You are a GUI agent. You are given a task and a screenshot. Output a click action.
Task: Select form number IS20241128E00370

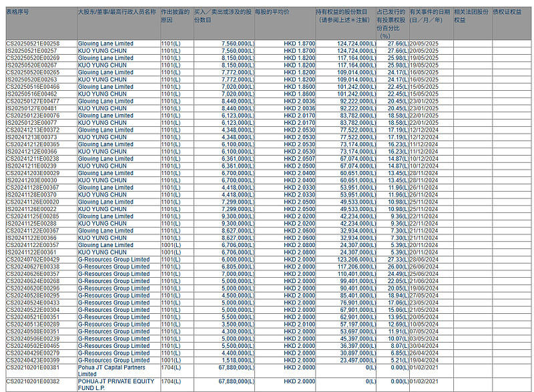pyautogui.click(x=31, y=194)
